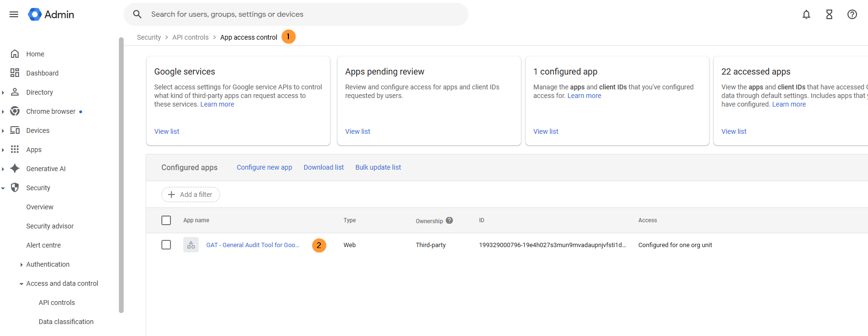Select the GAT app row checkbox
The height and width of the screenshot is (336, 868).
coord(166,245)
